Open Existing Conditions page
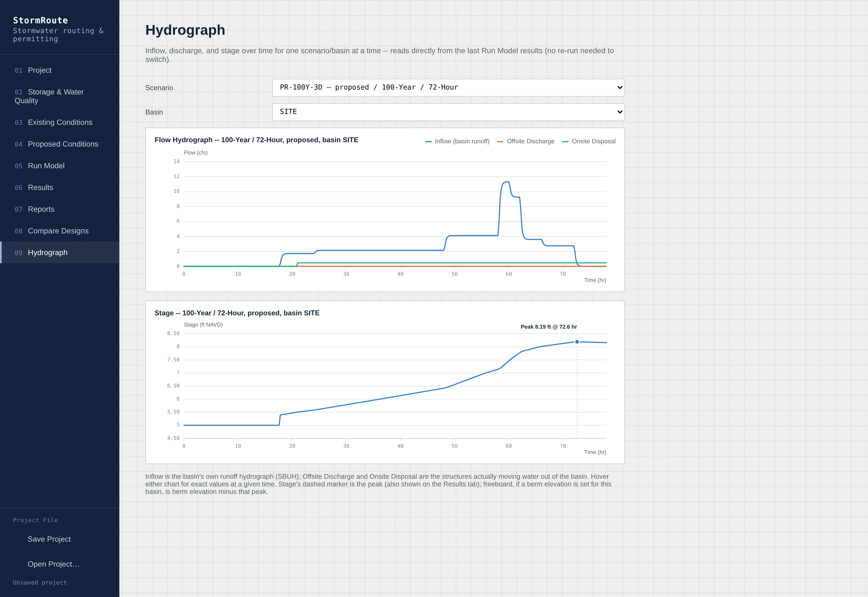This screenshot has width=868, height=597. click(59, 122)
